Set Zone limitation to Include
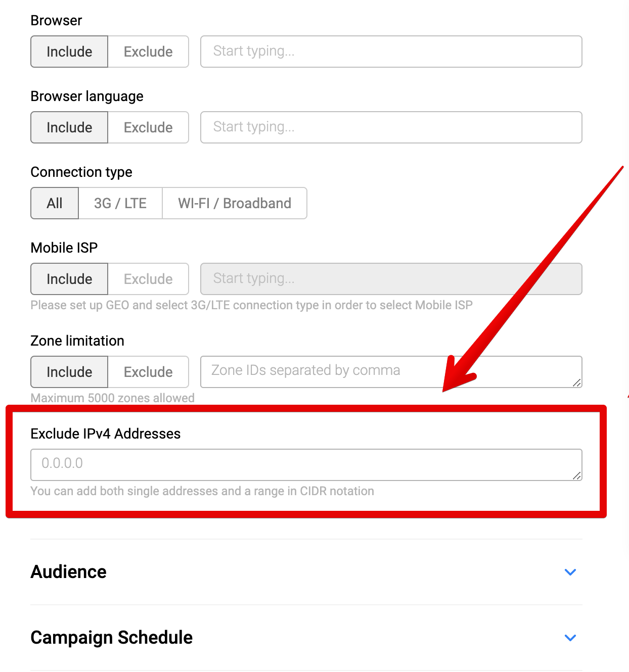This screenshot has height=672, width=629. [x=69, y=372]
